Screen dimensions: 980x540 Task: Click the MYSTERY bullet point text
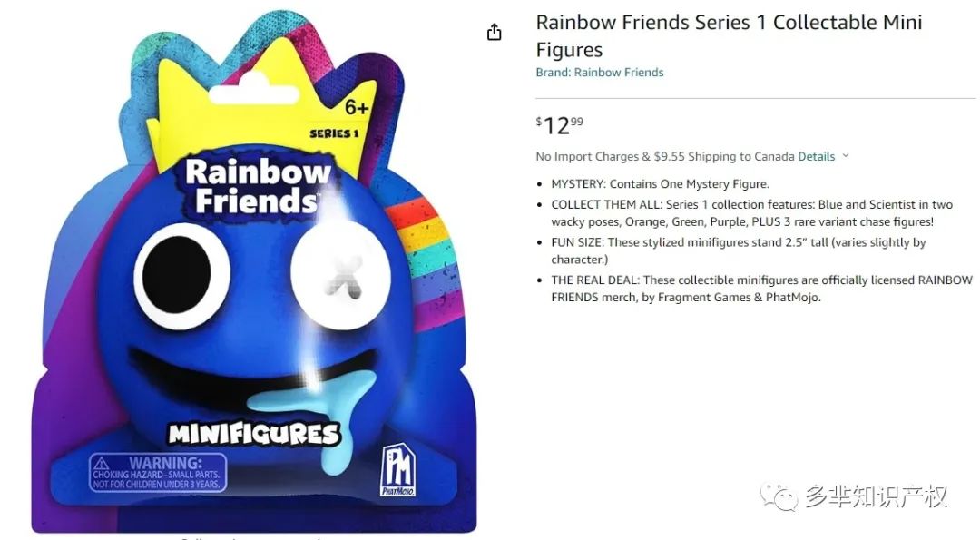660,183
